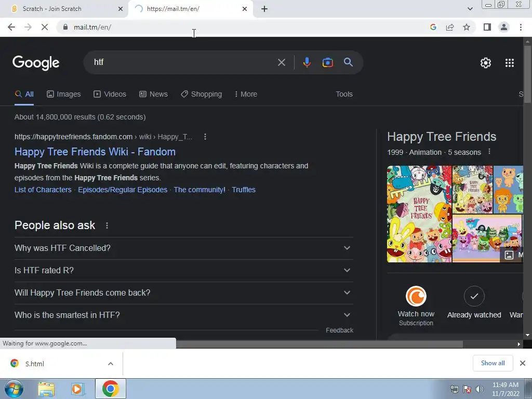This screenshot has height=399, width=532.
Task: Open the Truffles link
Action: [x=244, y=190]
